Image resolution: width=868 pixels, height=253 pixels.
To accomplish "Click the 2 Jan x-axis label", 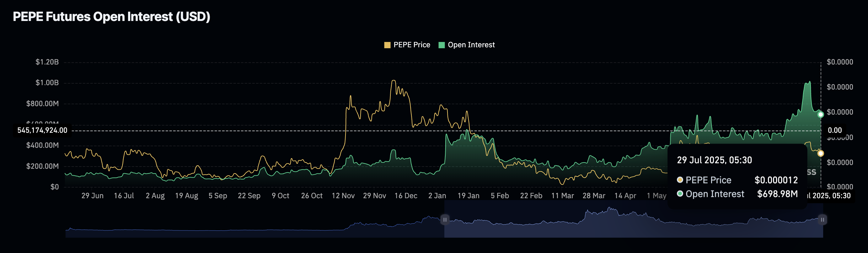I will coord(437,196).
